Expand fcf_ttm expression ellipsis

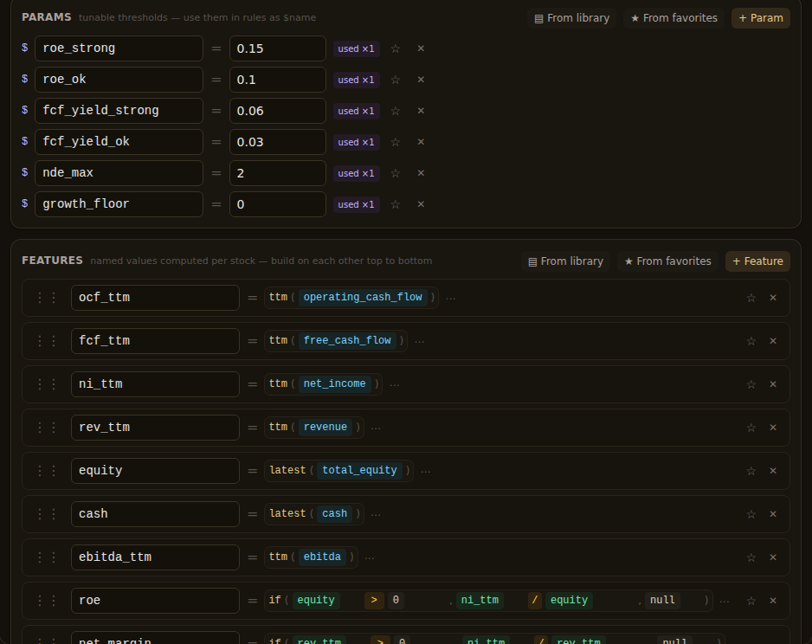420,341
